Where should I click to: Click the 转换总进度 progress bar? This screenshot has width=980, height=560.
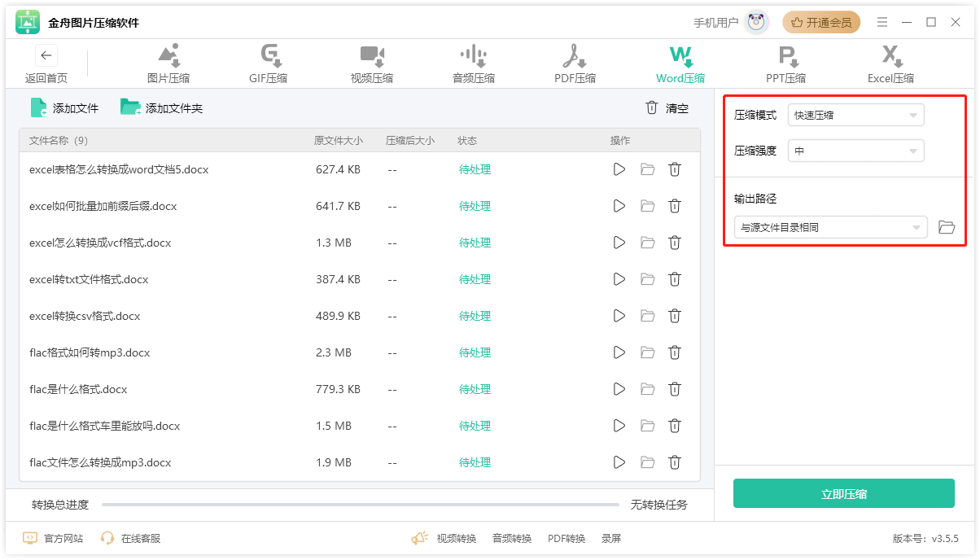tap(361, 505)
